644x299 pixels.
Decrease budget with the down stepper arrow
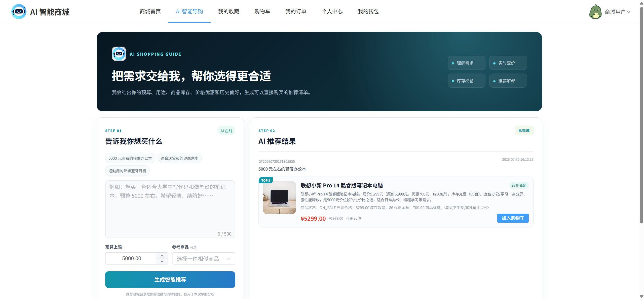coord(162,261)
